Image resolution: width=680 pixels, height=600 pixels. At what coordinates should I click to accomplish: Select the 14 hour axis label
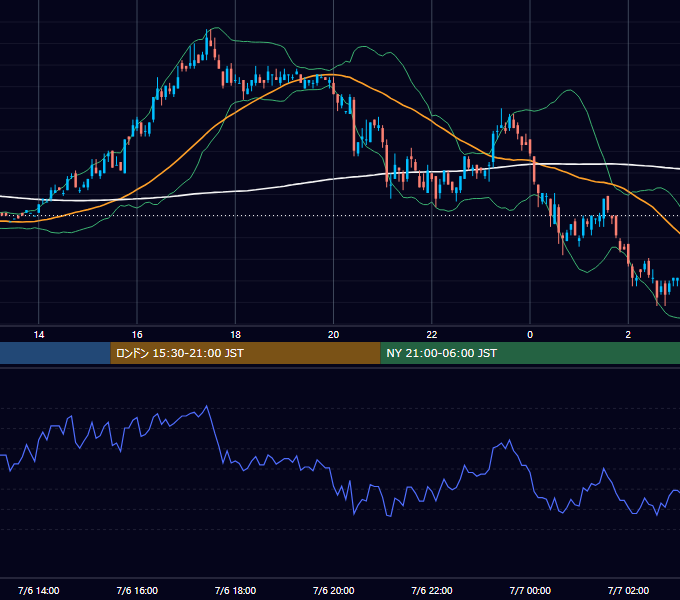click(39, 335)
